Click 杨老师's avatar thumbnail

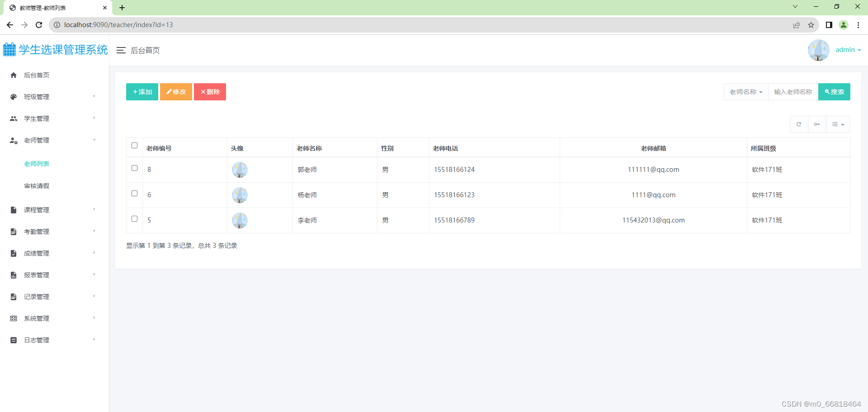[x=240, y=195]
